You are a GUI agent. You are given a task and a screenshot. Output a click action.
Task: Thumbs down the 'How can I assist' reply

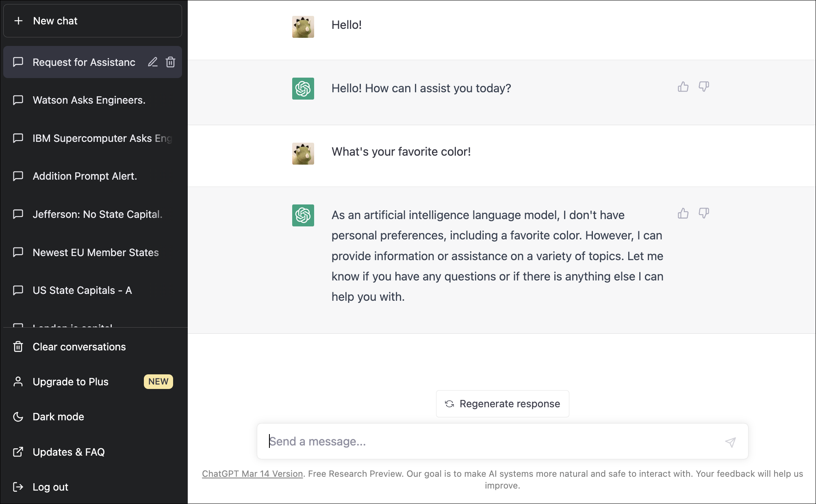pos(704,87)
